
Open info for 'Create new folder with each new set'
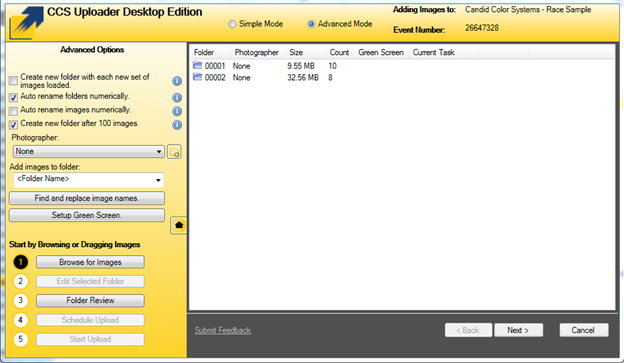(x=177, y=81)
